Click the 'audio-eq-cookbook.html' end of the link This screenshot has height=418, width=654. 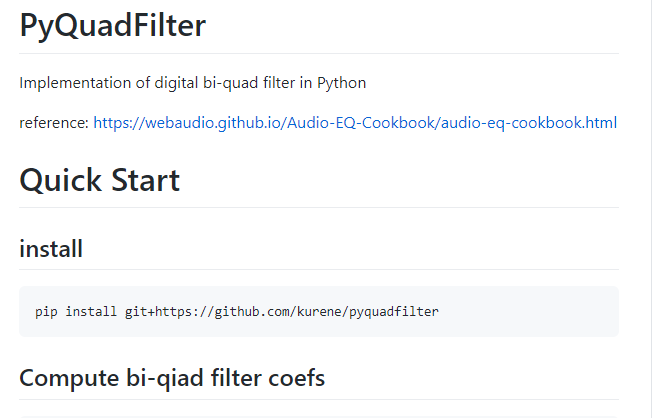pos(529,123)
